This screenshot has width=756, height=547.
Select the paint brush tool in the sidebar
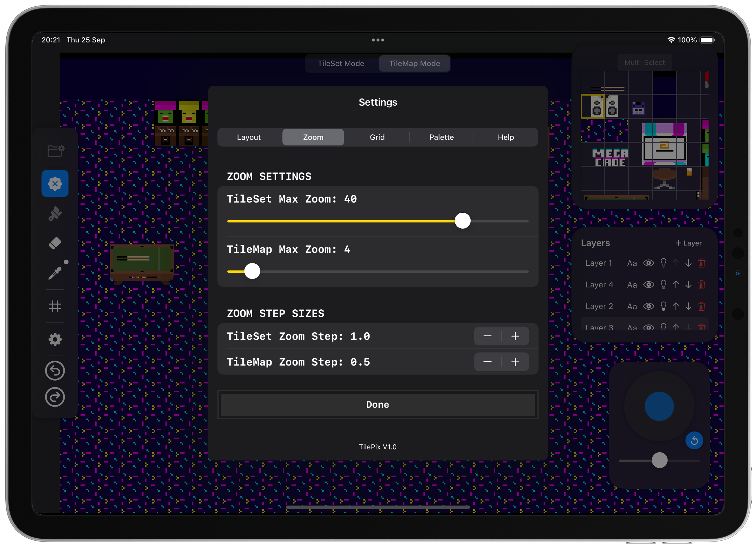coord(55,214)
